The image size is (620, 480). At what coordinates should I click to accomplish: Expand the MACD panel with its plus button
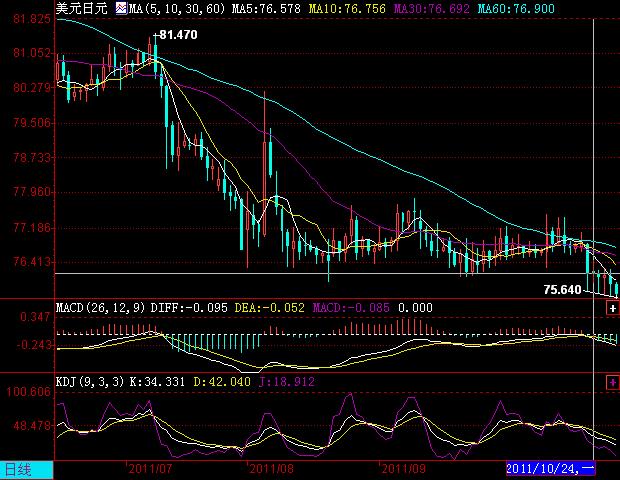(612, 308)
